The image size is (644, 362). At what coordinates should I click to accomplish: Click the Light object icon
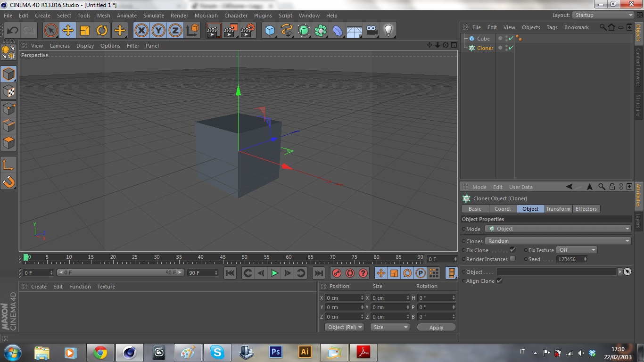pyautogui.click(x=388, y=31)
